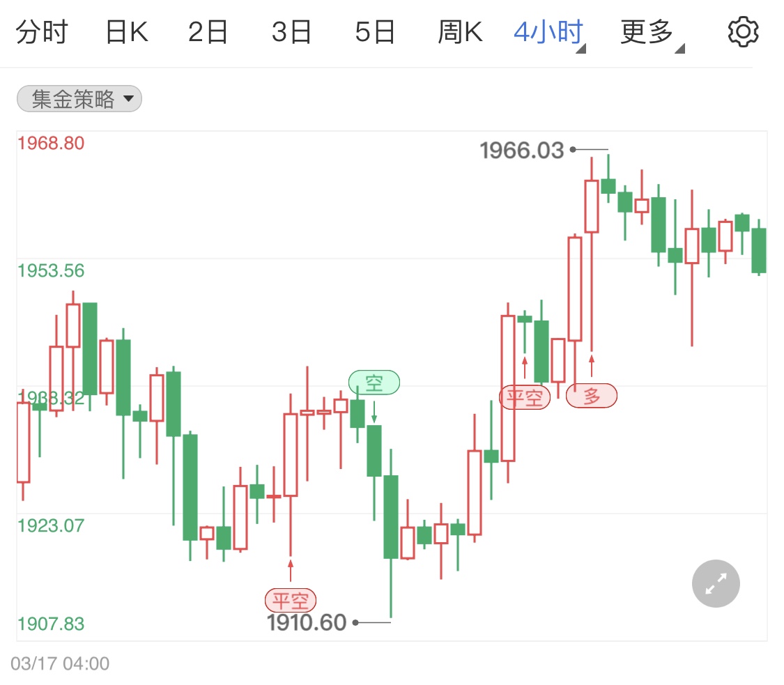
Task: Select the green 空 strategy marker
Action: [374, 382]
